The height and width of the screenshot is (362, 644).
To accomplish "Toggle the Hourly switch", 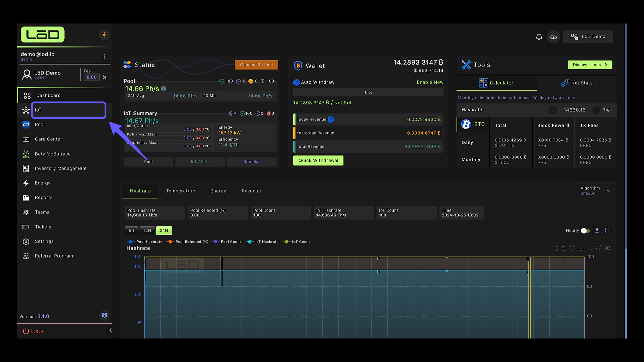I will point(585,231).
